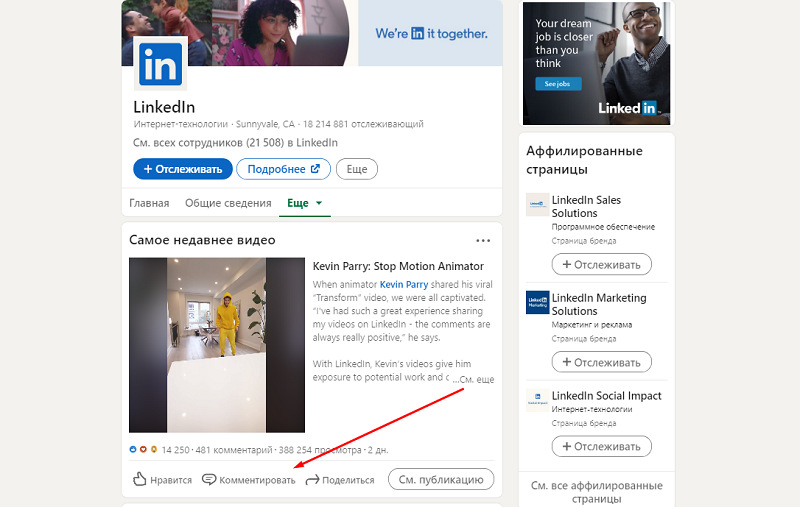Viewport: 800px width, 507px height.
Task: Click the reaction emoji icons by 14 250
Action: pos(143,449)
